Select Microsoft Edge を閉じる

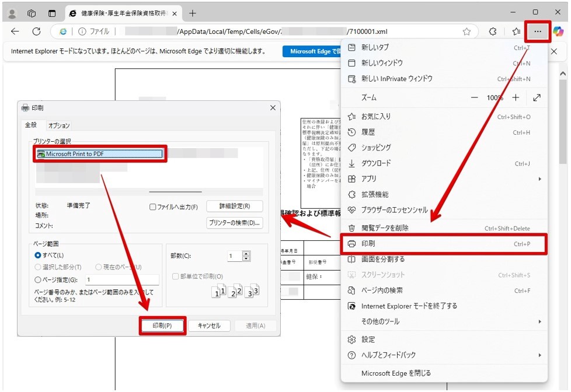pos(444,373)
